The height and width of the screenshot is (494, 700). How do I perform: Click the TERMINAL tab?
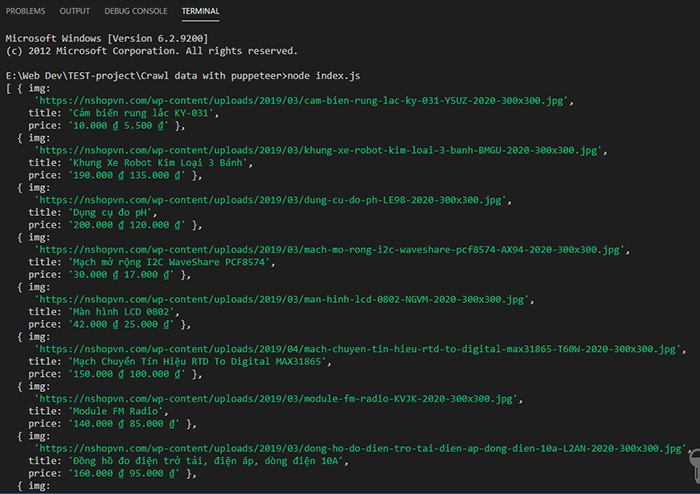coord(200,11)
